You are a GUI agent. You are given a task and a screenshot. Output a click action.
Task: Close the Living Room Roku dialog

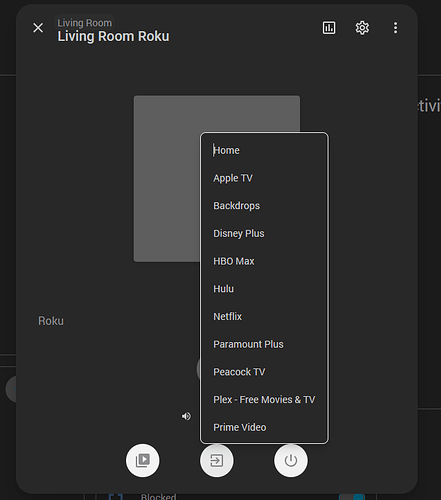(38, 28)
